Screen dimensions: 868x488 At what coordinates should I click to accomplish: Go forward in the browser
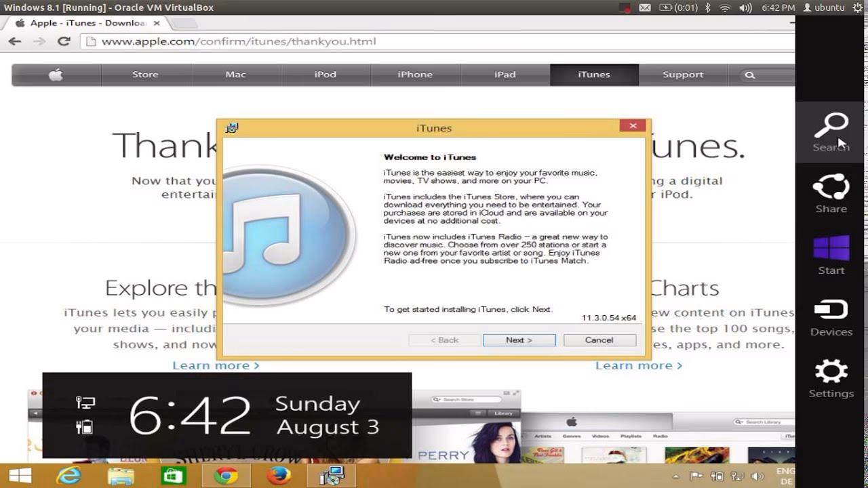click(x=39, y=41)
